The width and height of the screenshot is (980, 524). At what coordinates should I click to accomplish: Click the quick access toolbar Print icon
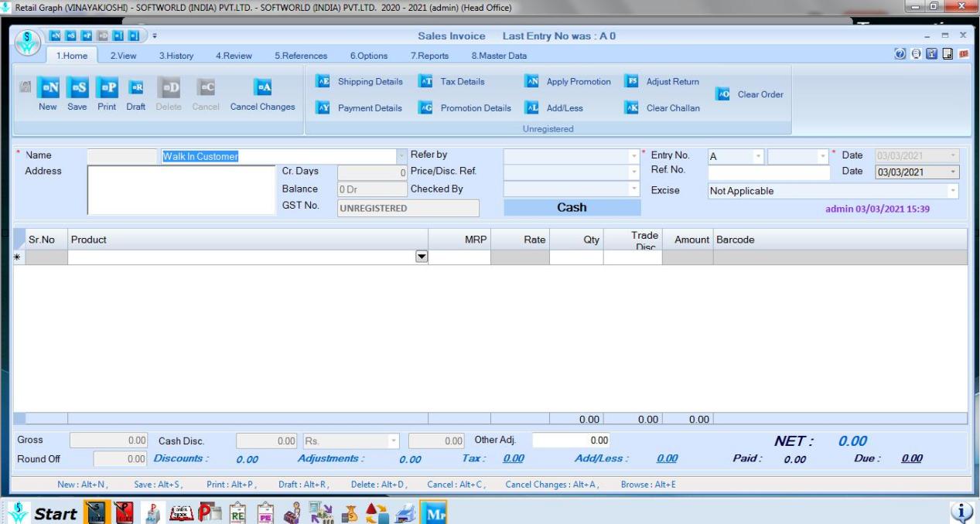(87, 36)
